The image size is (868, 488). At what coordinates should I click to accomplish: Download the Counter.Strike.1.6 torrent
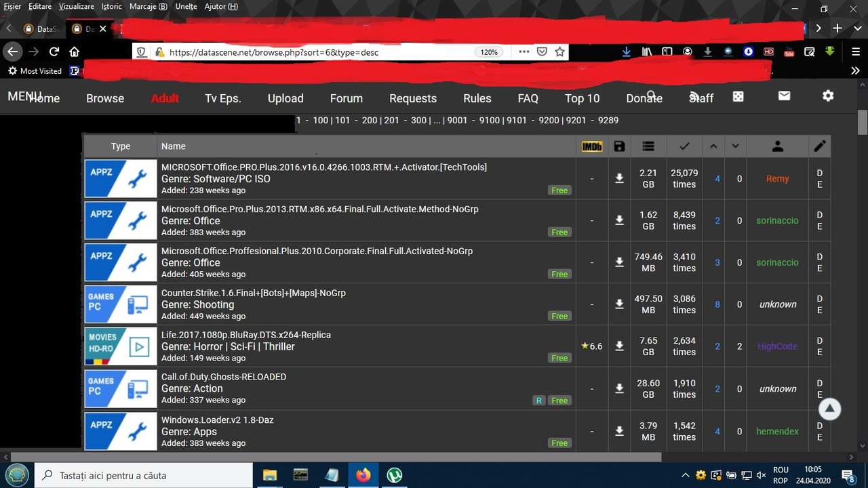(x=619, y=305)
